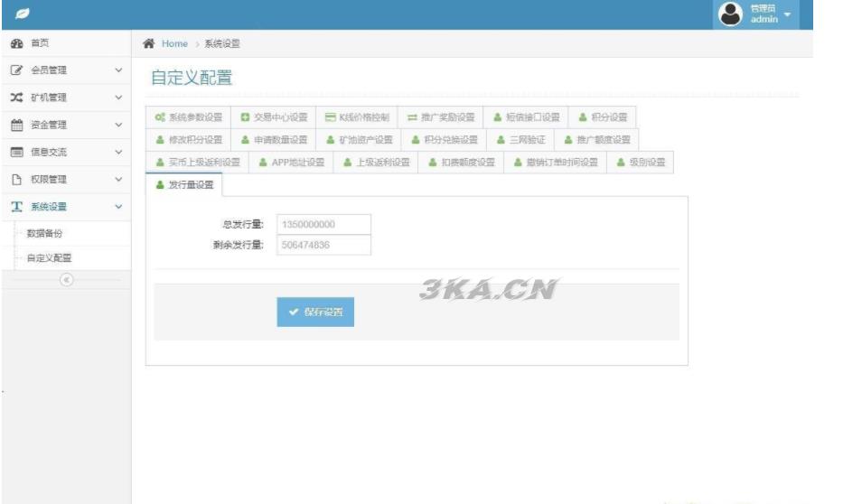The image size is (862, 504).
Task: Collapse the sidebar with double-arrow icon
Action: (x=67, y=280)
